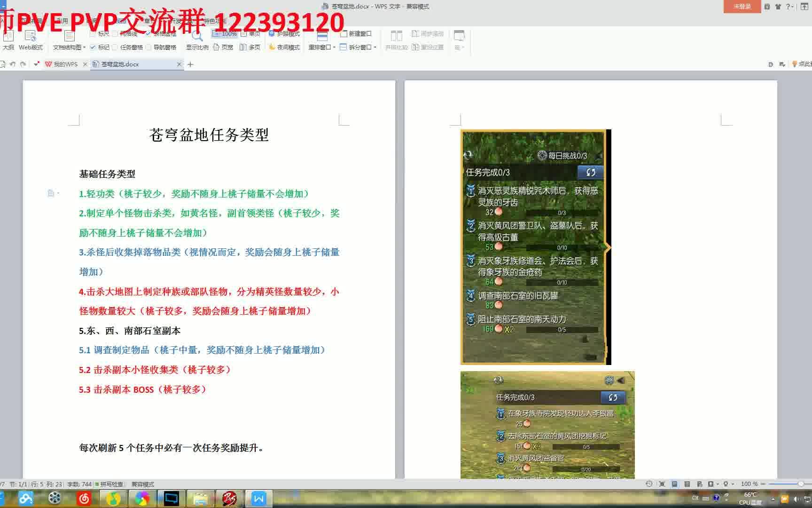The width and height of the screenshot is (812, 508).
Task: Click the web layout icon in status bar
Action: [700, 484]
